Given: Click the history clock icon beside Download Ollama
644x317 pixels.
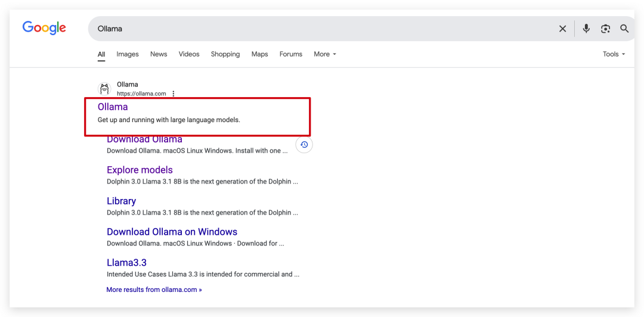Looking at the screenshot, I should click(x=304, y=145).
